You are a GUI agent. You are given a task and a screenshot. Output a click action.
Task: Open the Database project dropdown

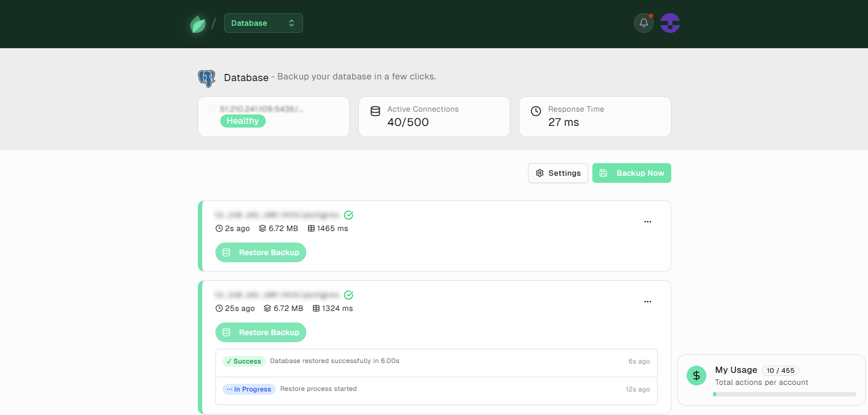click(264, 23)
